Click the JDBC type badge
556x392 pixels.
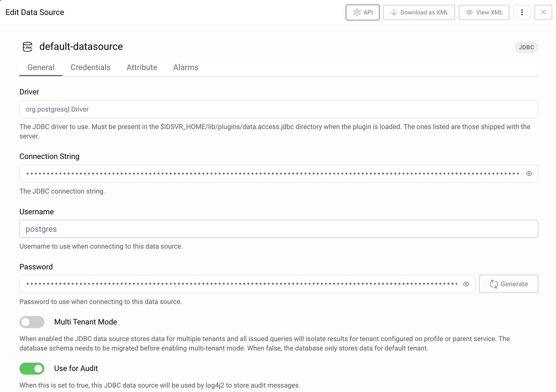click(x=526, y=47)
